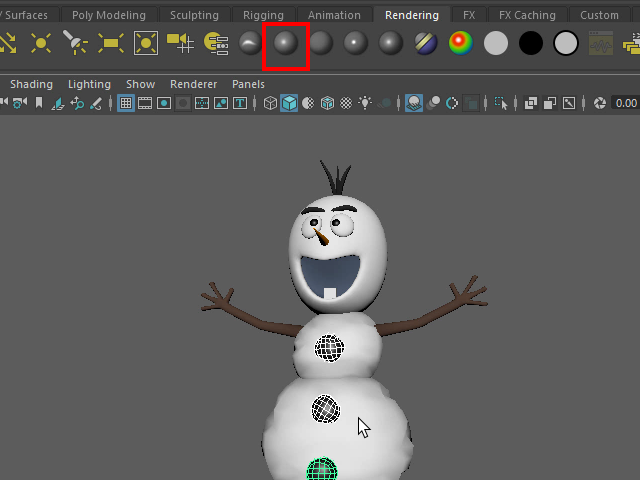
Task: Expand the Renderer menu
Action: [x=193, y=85]
